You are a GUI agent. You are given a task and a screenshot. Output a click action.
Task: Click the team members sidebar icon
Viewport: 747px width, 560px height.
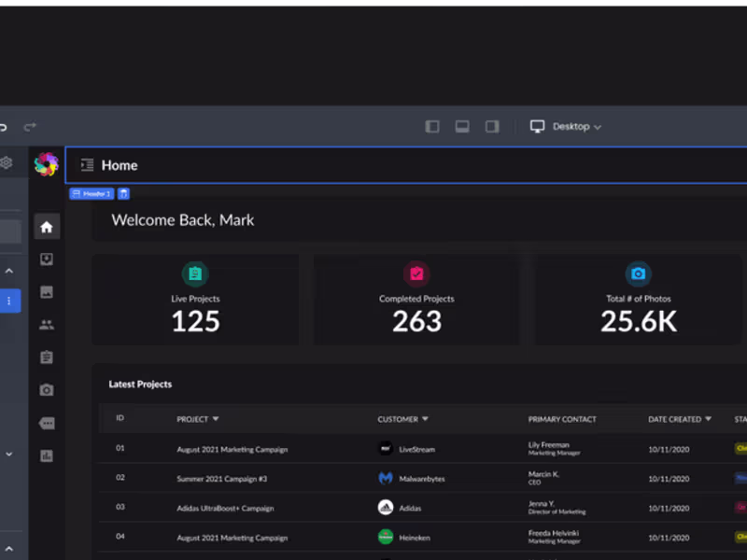click(x=47, y=324)
